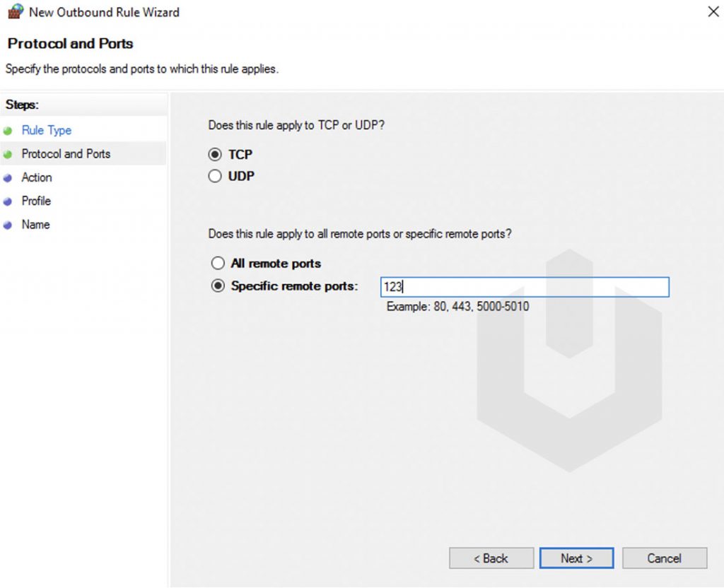724x588 pixels.
Task: Open the Action step
Action: click(x=37, y=177)
